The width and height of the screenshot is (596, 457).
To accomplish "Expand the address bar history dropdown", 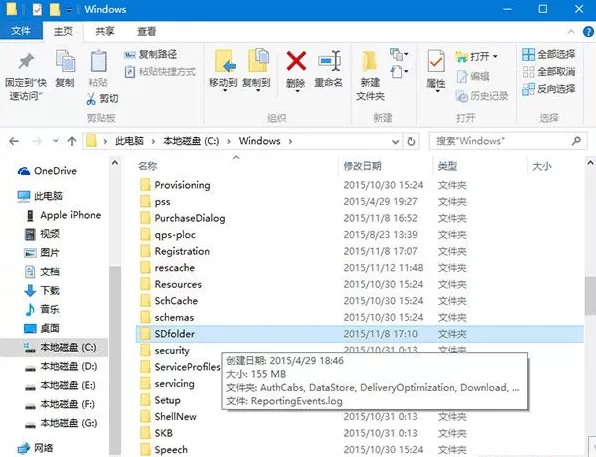I will pos(395,142).
